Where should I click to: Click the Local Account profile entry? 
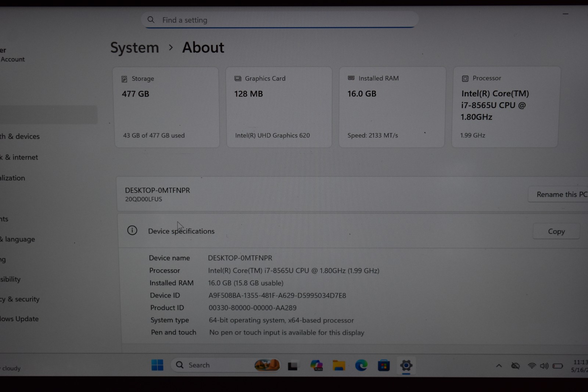click(x=12, y=55)
